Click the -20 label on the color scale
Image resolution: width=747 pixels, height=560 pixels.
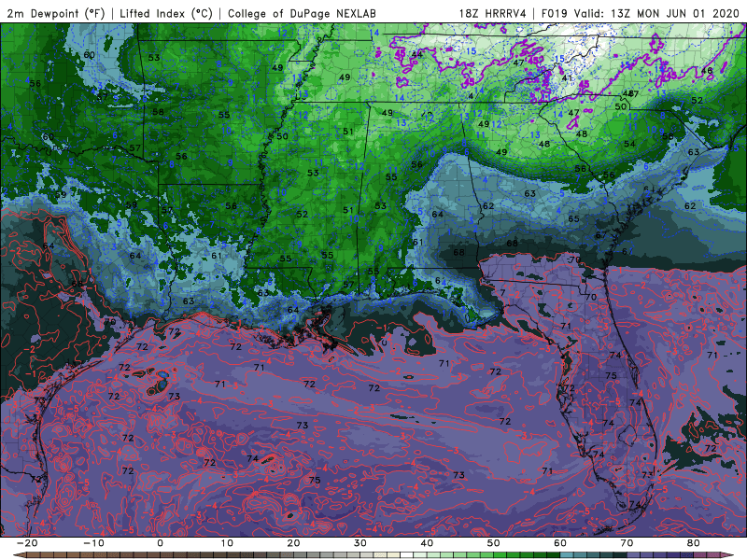pos(27,543)
